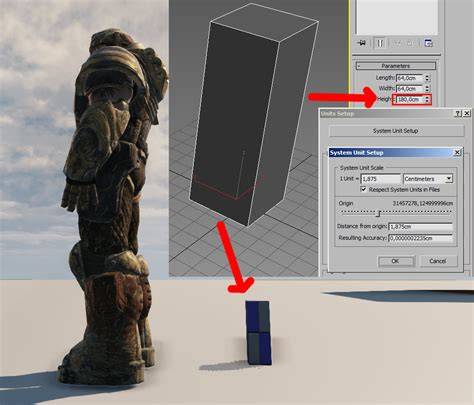
Task: Close the System Unit Setup dialog
Action: click(x=457, y=153)
